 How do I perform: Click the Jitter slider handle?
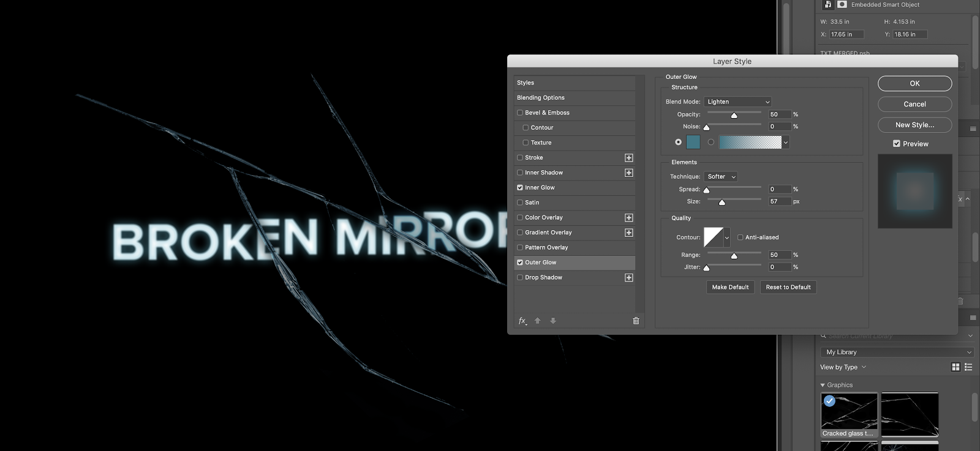(x=706, y=268)
